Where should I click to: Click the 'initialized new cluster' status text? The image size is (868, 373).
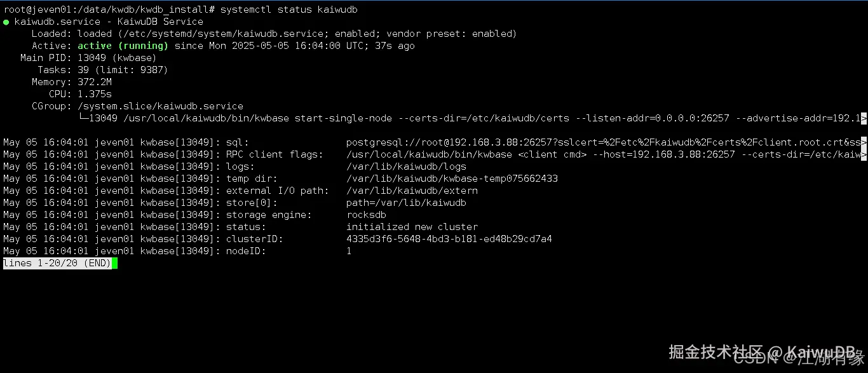pyautogui.click(x=412, y=227)
